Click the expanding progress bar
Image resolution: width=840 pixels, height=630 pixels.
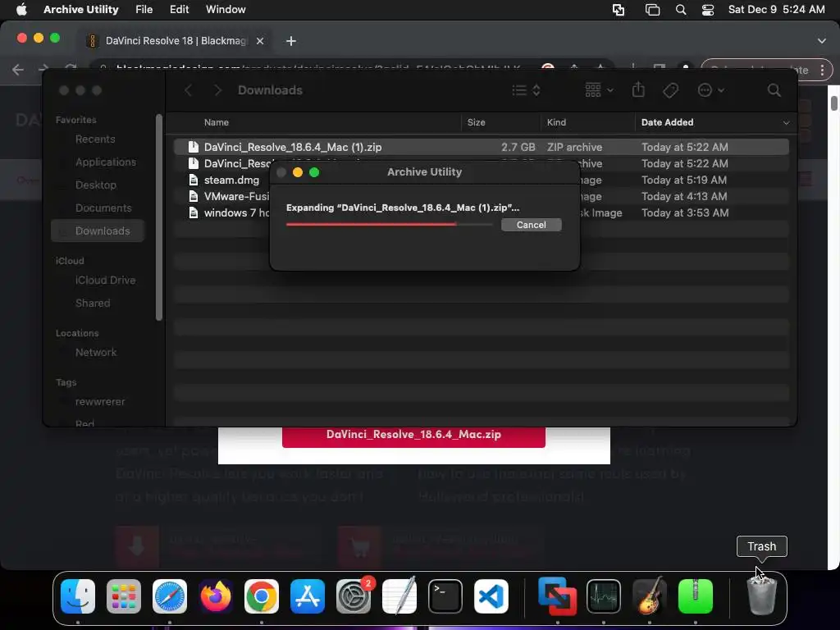(389, 225)
